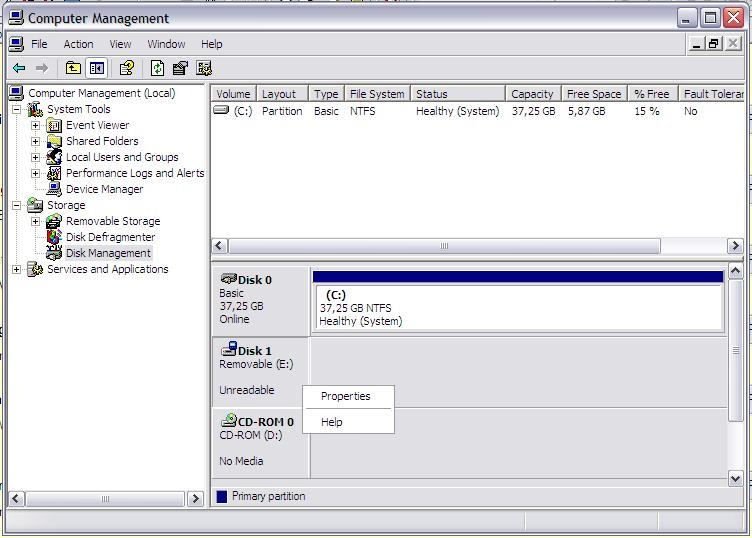Collapse the System Tools tree node
This screenshot has width=752, height=538.
click(x=16, y=109)
